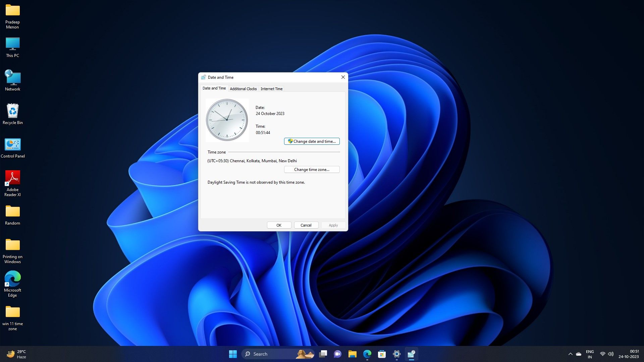644x362 pixels.
Task: Open the Wi-Fi network tray icon
Action: (x=602, y=354)
